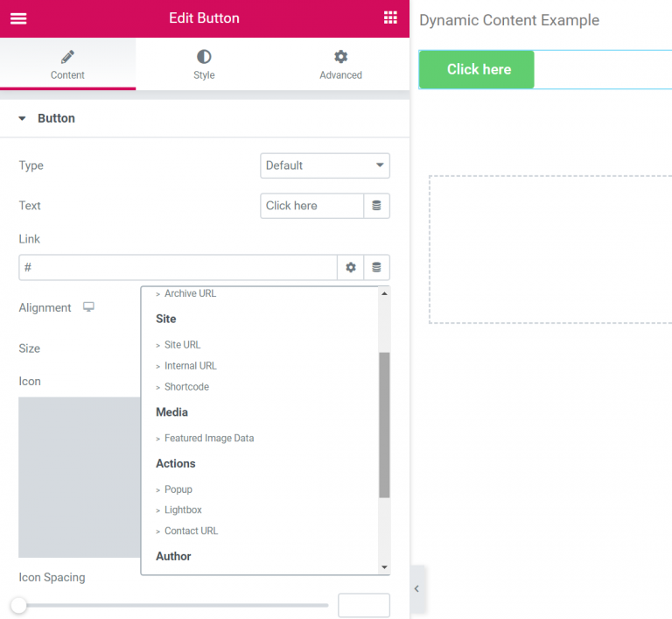Image resolution: width=672 pixels, height=619 pixels.
Task: Open the widgets grid panel icon
Action: pos(390,18)
